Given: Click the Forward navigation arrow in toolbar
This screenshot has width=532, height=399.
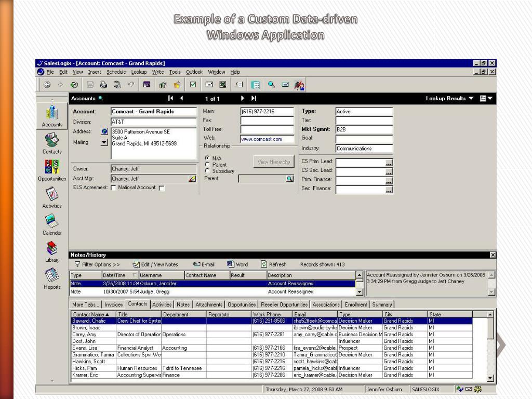Looking at the screenshot, I should point(60,85).
